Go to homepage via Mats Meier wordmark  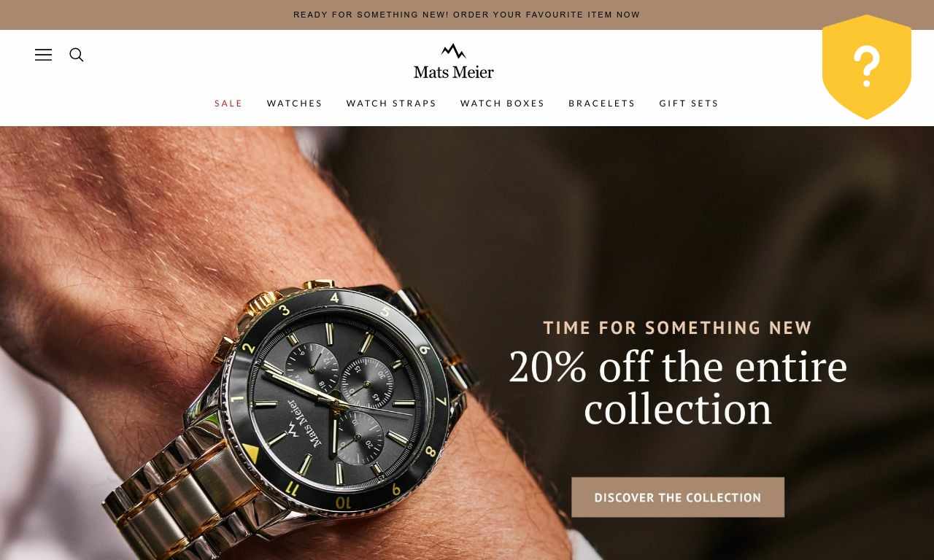pos(454,71)
